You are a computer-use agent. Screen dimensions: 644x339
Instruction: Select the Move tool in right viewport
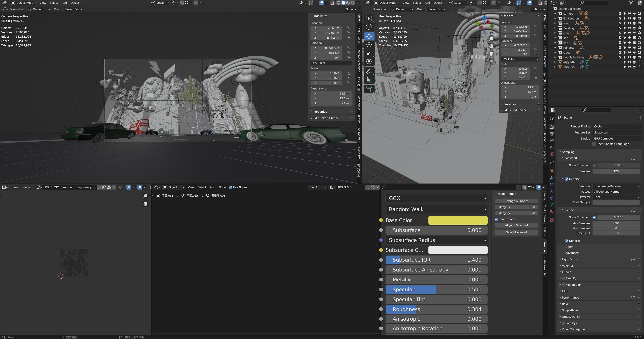369,36
